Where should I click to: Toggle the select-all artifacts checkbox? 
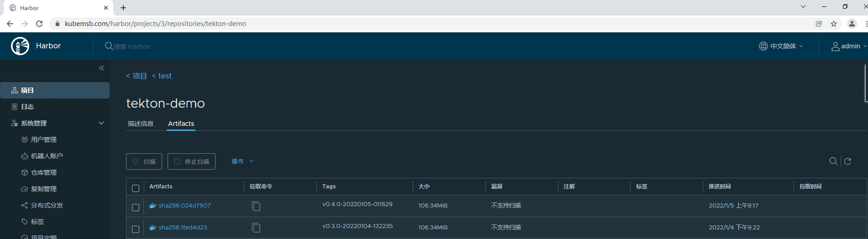tap(136, 188)
